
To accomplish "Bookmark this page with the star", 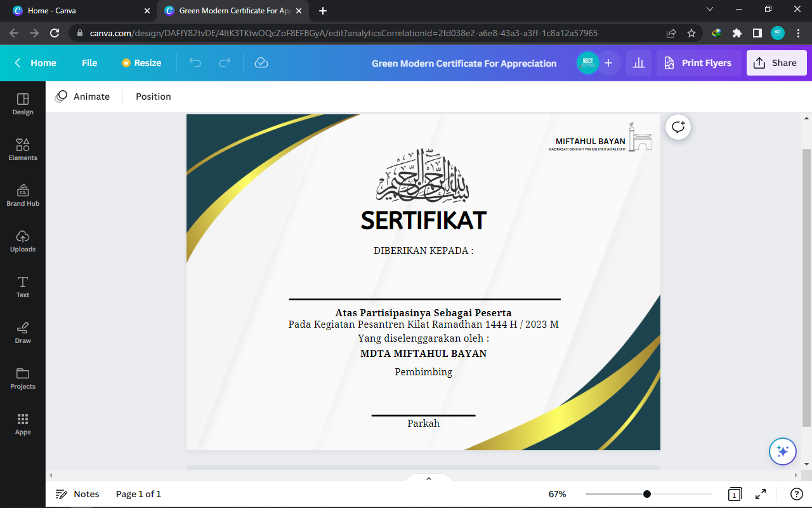I will pyautogui.click(x=691, y=33).
